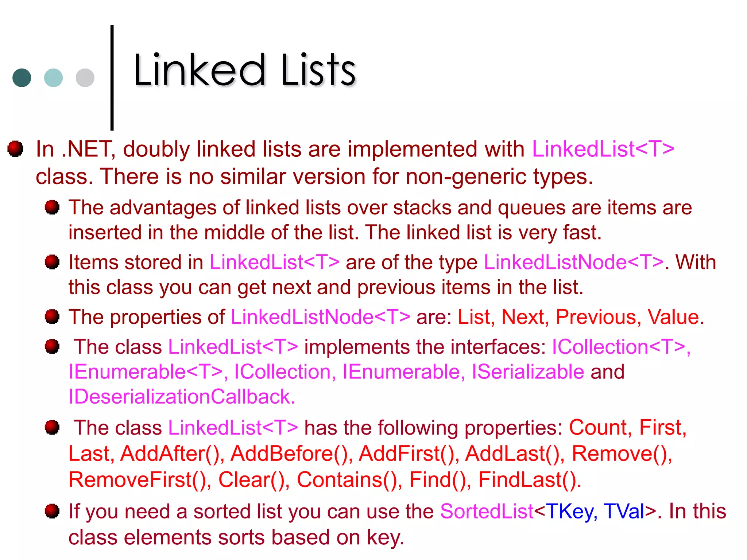The height and width of the screenshot is (560, 747).
Task: Click the light teal circle in header
Action: pos(53,78)
